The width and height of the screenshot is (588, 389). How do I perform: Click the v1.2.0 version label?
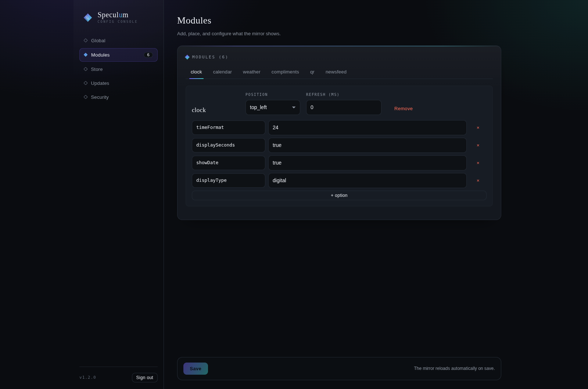point(88,378)
